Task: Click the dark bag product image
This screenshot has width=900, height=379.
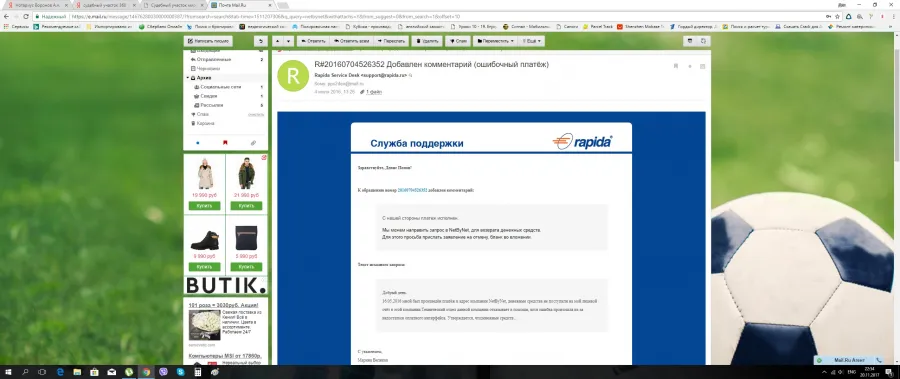Action: click(x=246, y=237)
